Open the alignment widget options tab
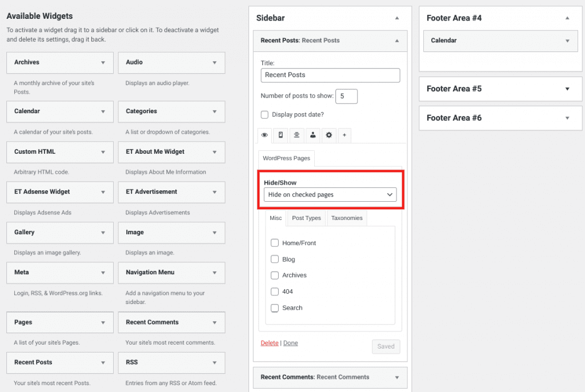The width and height of the screenshot is (585, 392). point(297,135)
